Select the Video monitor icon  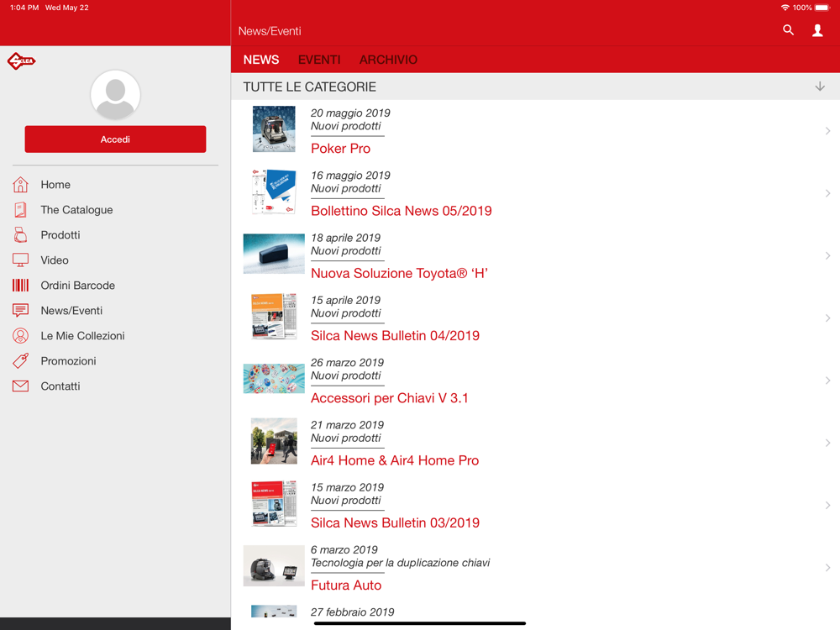tap(21, 260)
